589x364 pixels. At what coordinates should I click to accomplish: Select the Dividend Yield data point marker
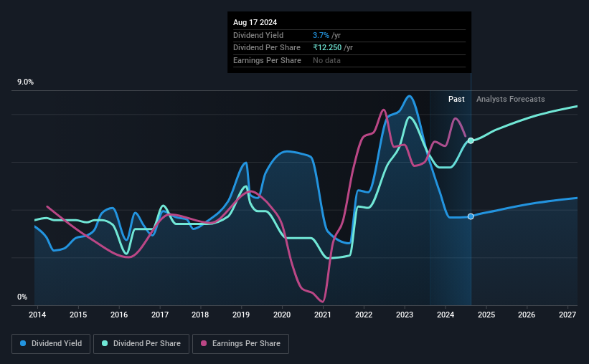pos(471,216)
